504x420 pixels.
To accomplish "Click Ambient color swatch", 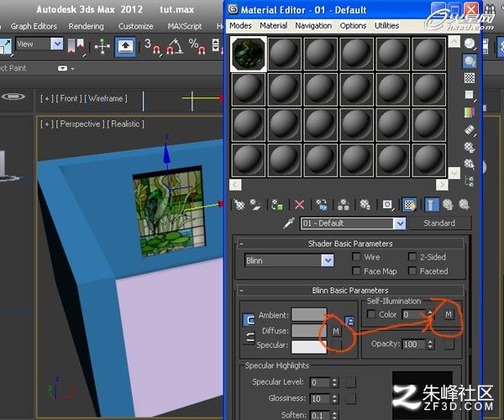I will click(309, 315).
